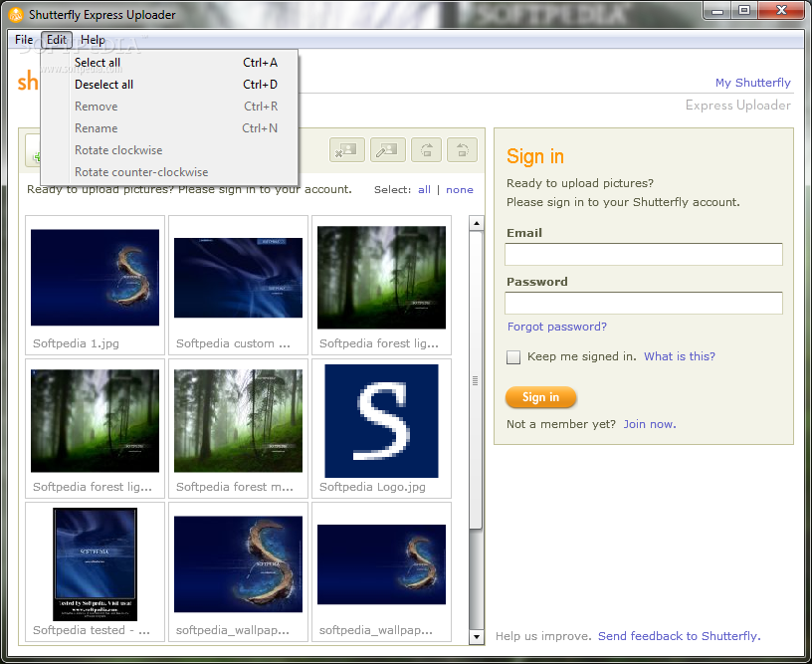
Task: Maximize the Shutterfly Express Uploader window
Action: tap(744, 11)
